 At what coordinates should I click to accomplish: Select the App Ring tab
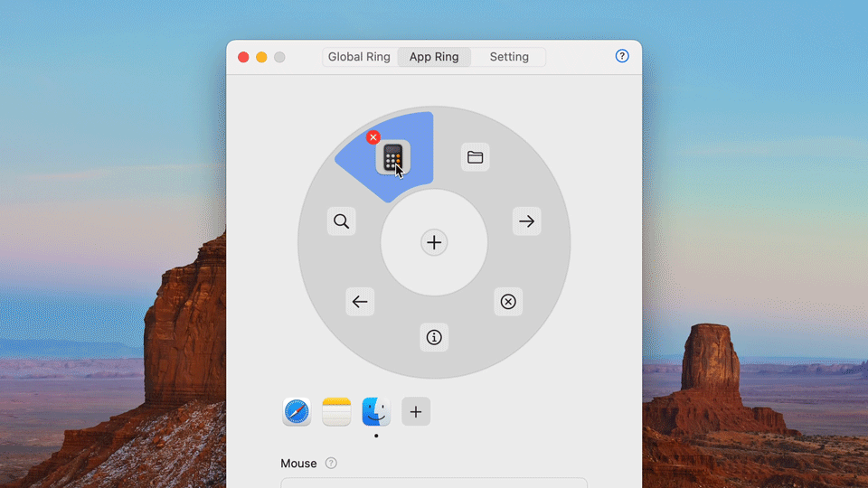(x=434, y=57)
